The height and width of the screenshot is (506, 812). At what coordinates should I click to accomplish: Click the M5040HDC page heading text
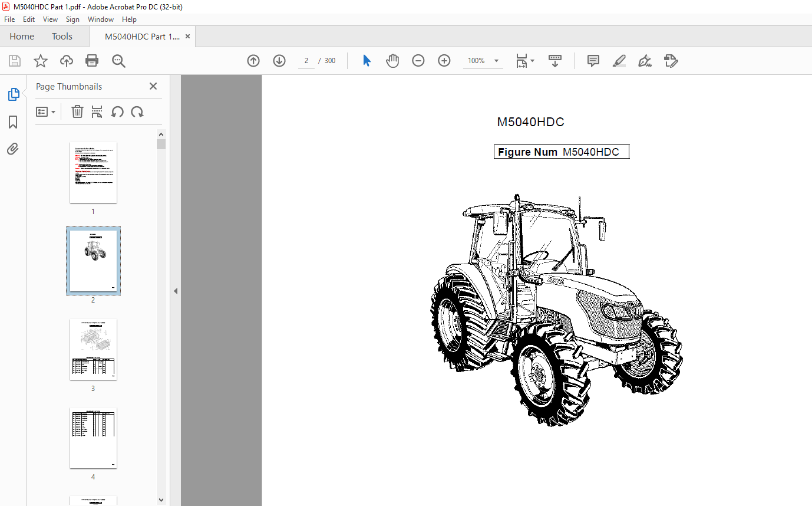[x=530, y=122]
